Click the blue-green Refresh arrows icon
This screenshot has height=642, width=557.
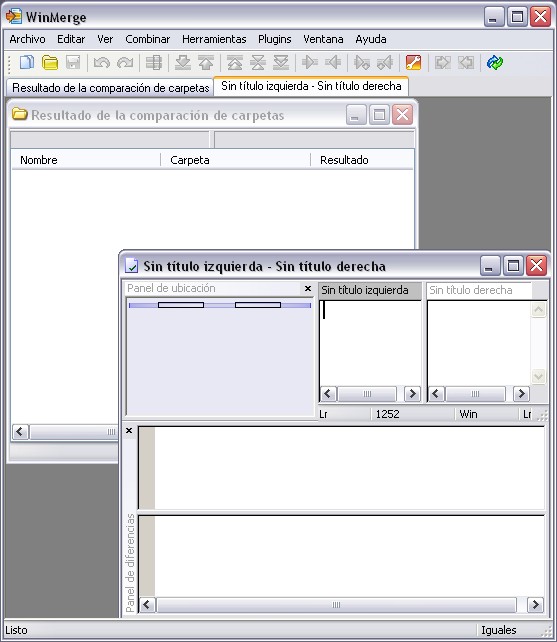(x=495, y=63)
